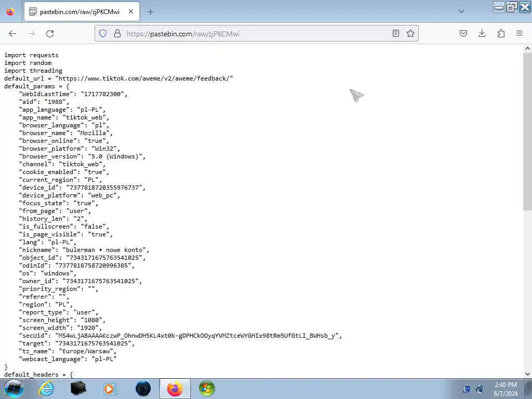Image resolution: width=532 pixels, height=399 pixels.
Task: Click the 'default_headers = {' line
Action: [x=38, y=374]
